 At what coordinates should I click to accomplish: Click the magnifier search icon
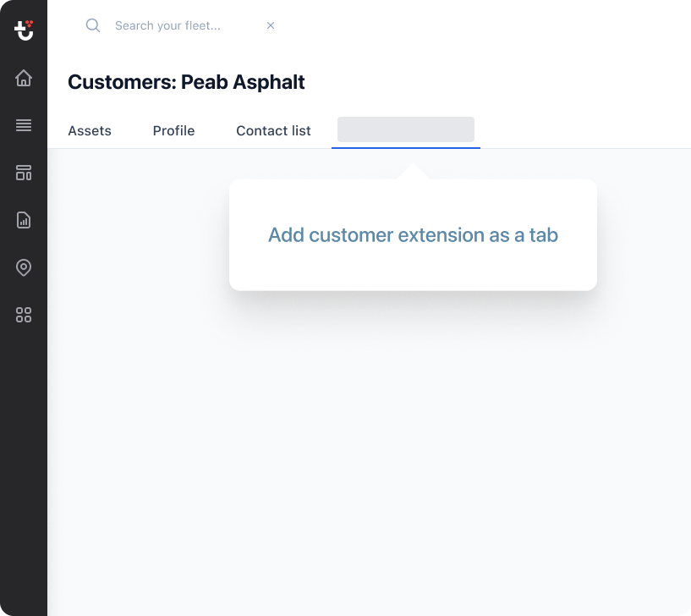click(93, 25)
